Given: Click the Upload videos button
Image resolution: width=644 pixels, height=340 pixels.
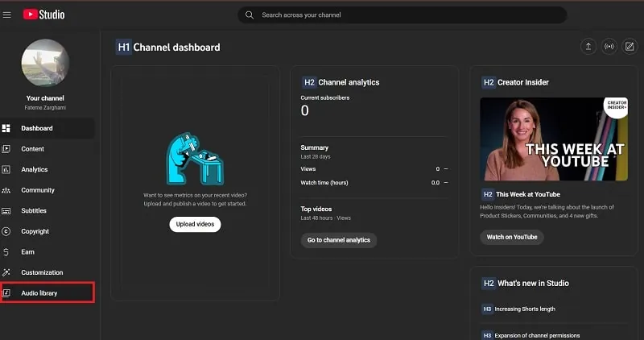Looking at the screenshot, I should (x=195, y=225).
